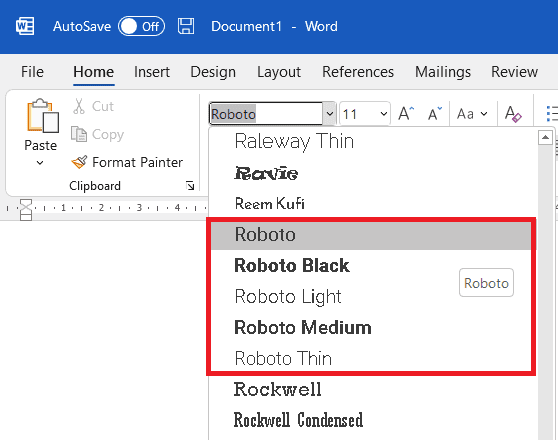Click the Copy button
The height and width of the screenshot is (440, 558).
pyautogui.click(x=98, y=134)
